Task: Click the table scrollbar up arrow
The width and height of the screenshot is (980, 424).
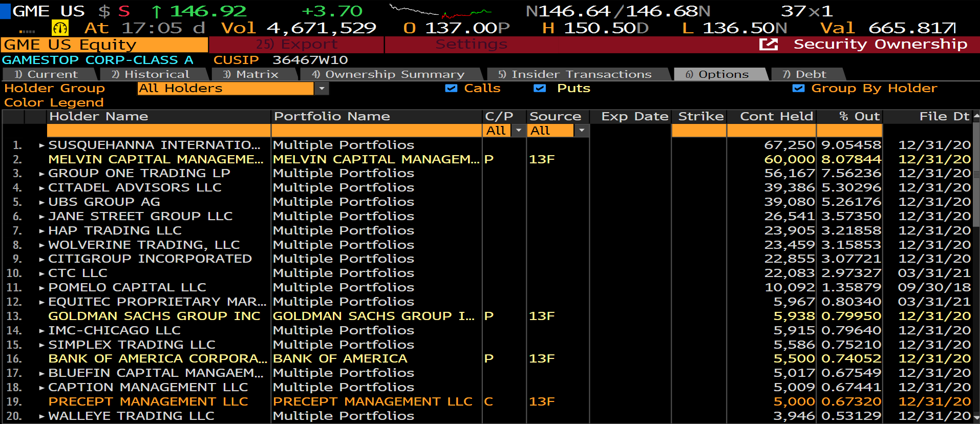Action: point(976,116)
